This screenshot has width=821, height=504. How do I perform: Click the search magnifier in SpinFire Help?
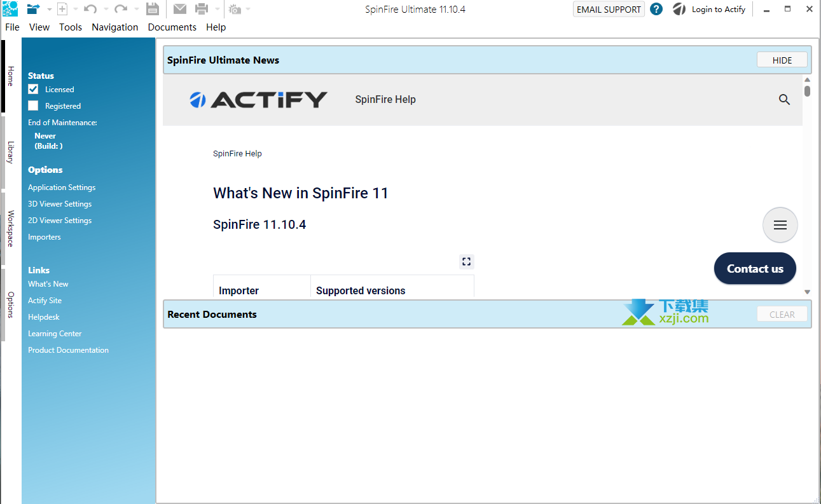click(784, 99)
